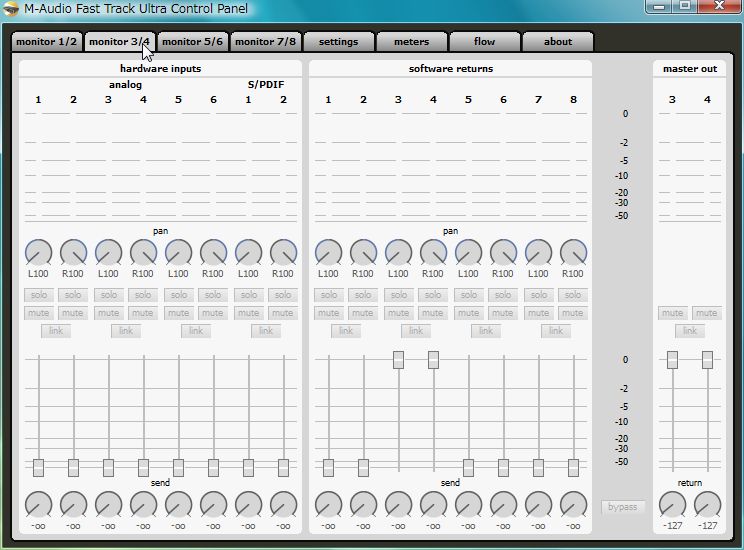
Task: Click pan knob of S/PDIF input 1
Action: (249, 252)
